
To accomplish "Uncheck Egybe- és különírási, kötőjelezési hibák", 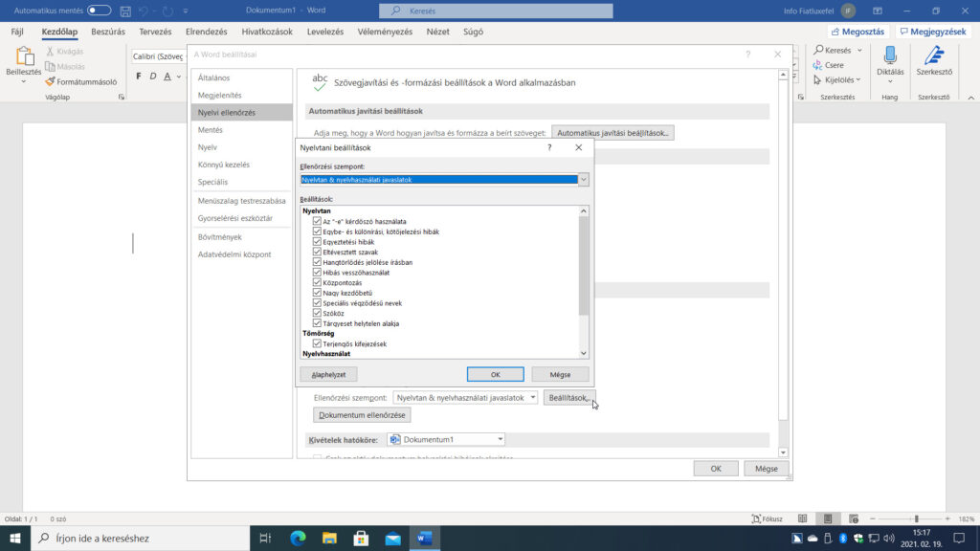I will (x=317, y=231).
